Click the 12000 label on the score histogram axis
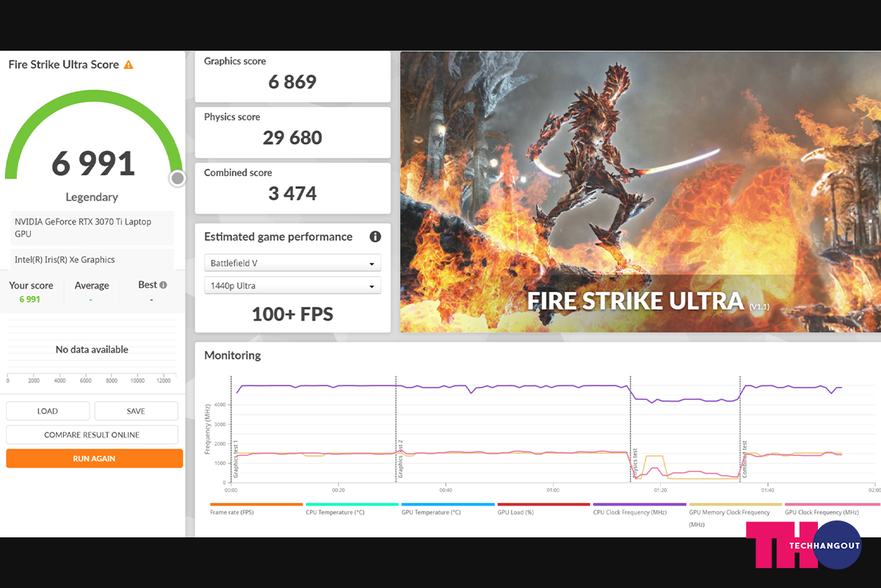The width and height of the screenshot is (881, 588). tap(164, 380)
